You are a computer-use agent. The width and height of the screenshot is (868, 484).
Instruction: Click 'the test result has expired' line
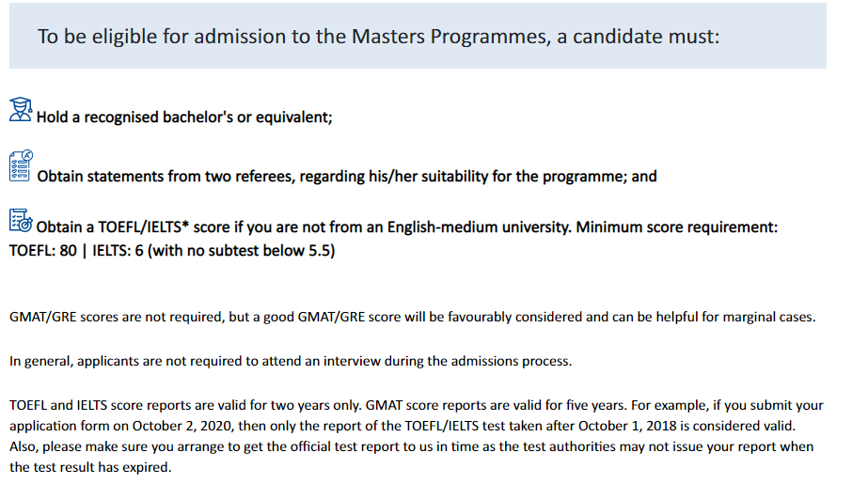pos(90,467)
